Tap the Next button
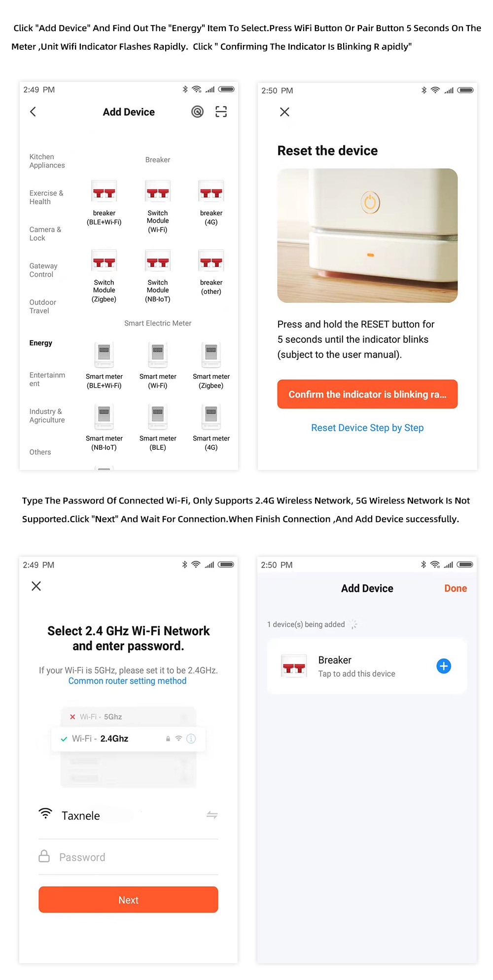This screenshot has width=493, height=980. point(128,900)
